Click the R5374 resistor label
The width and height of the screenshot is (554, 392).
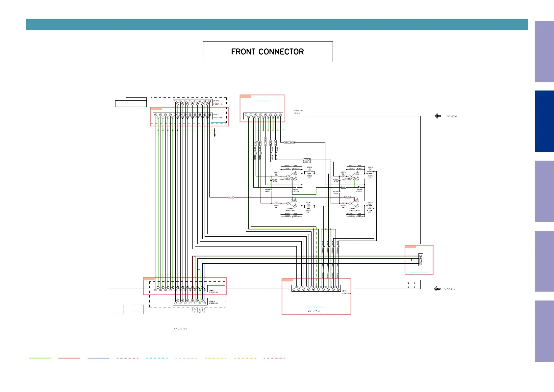pyautogui.click(x=343, y=172)
